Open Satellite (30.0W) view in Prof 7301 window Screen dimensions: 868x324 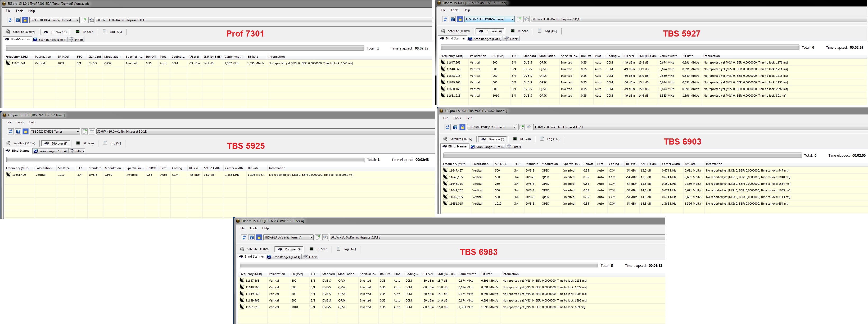[21, 32]
